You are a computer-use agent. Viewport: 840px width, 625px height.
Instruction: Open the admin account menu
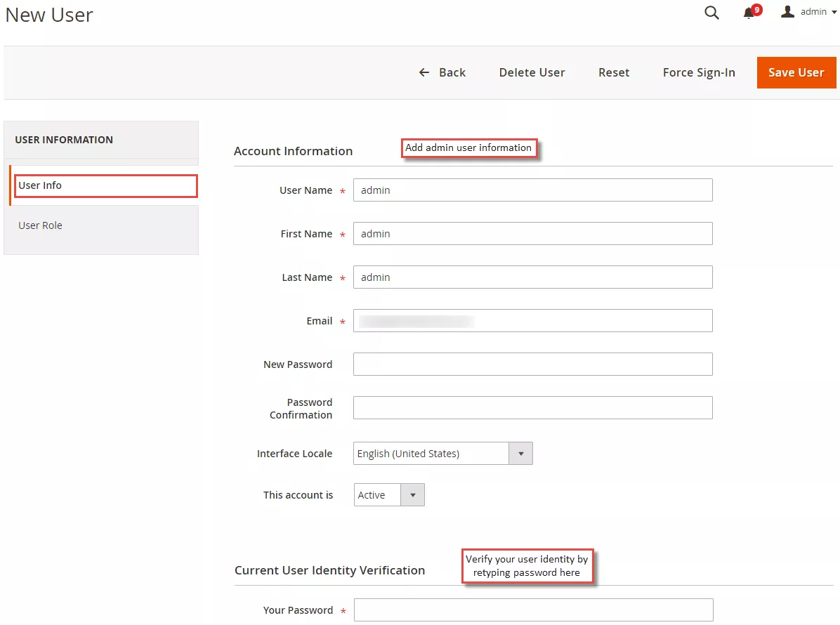[x=809, y=12]
